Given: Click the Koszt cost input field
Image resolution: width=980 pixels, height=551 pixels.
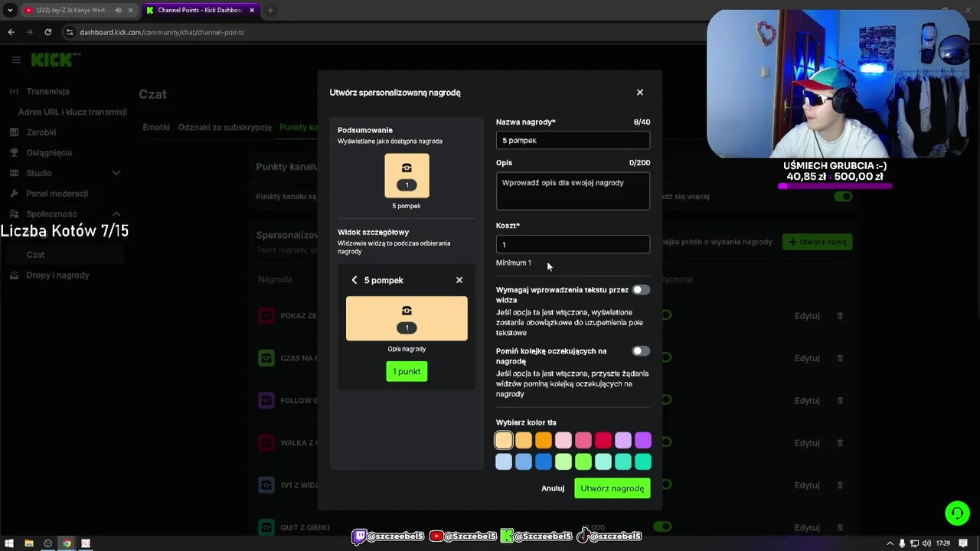Looking at the screenshot, I should [573, 244].
